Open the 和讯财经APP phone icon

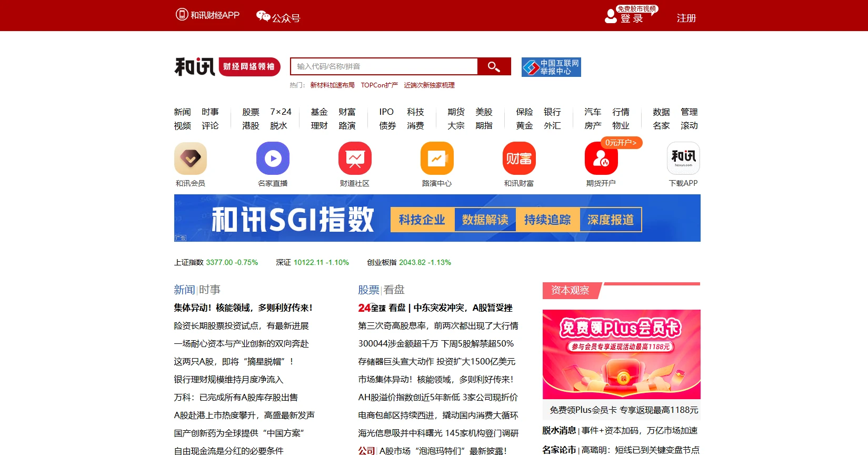click(182, 15)
